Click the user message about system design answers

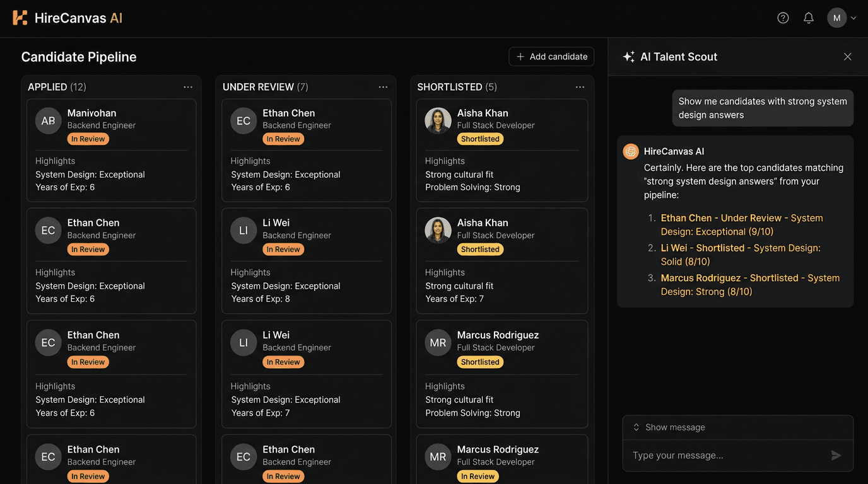pyautogui.click(x=763, y=108)
